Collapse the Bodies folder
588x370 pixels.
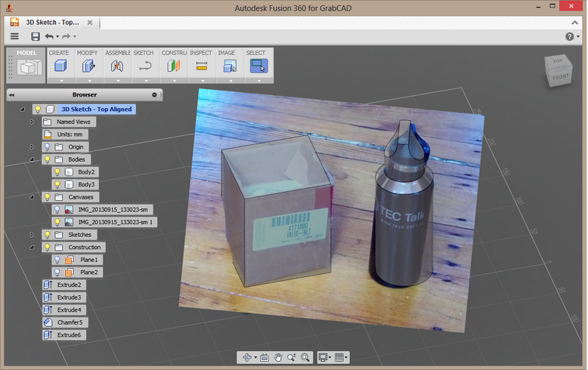32,159
